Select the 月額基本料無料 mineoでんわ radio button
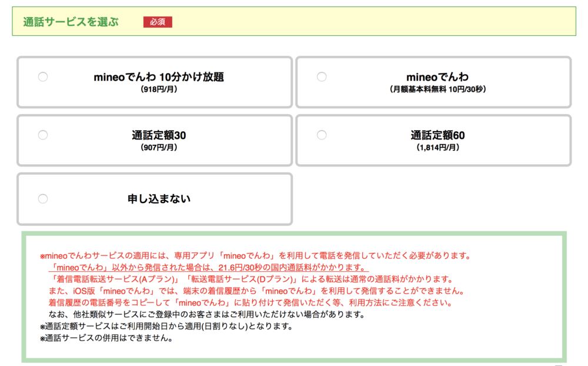The width and height of the screenshot is (588, 366). tap(322, 76)
